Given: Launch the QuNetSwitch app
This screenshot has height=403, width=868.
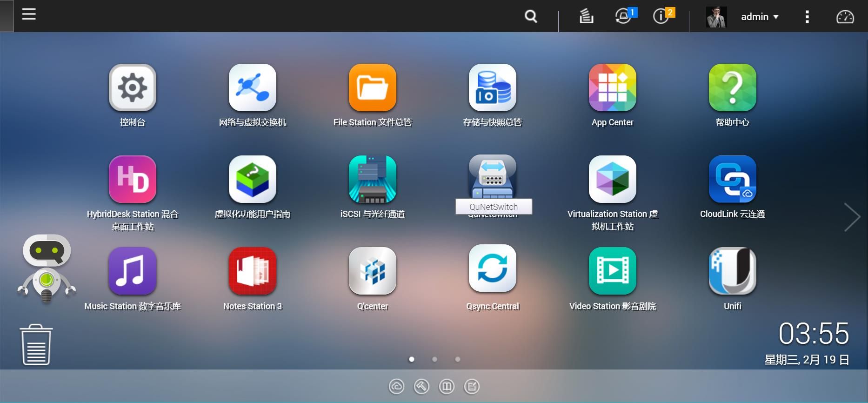Looking at the screenshot, I should point(493,177).
